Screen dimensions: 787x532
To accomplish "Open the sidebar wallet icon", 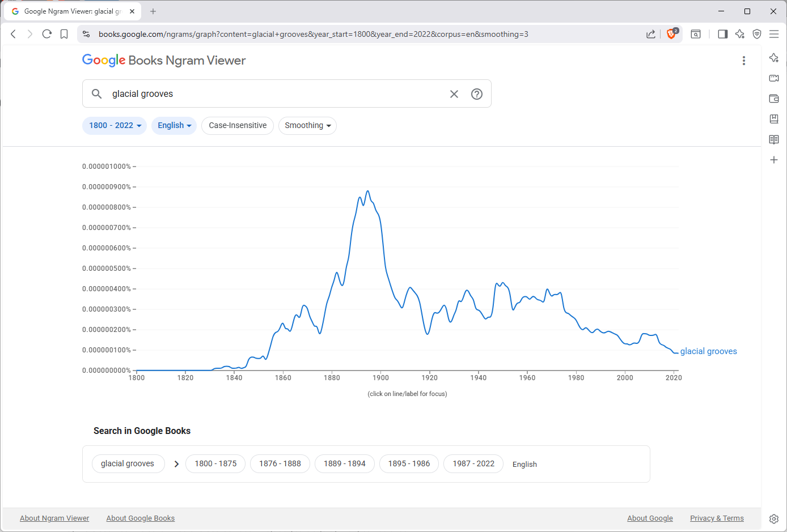I will click(x=774, y=99).
